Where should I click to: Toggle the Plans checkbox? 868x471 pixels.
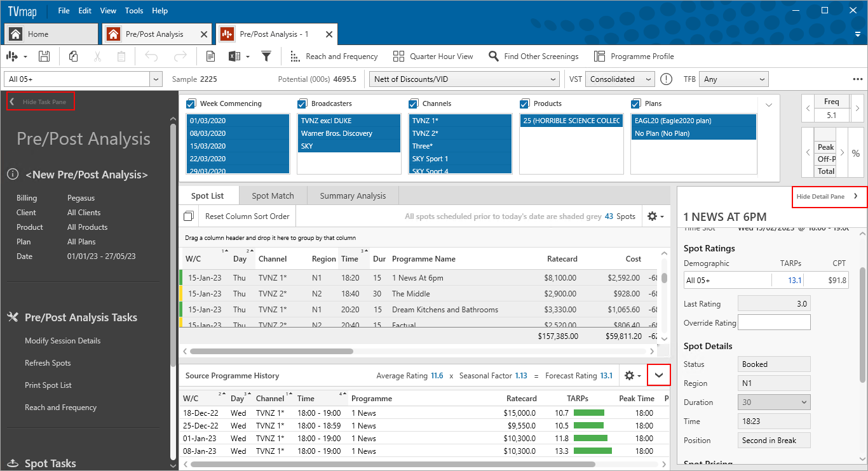pos(635,103)
